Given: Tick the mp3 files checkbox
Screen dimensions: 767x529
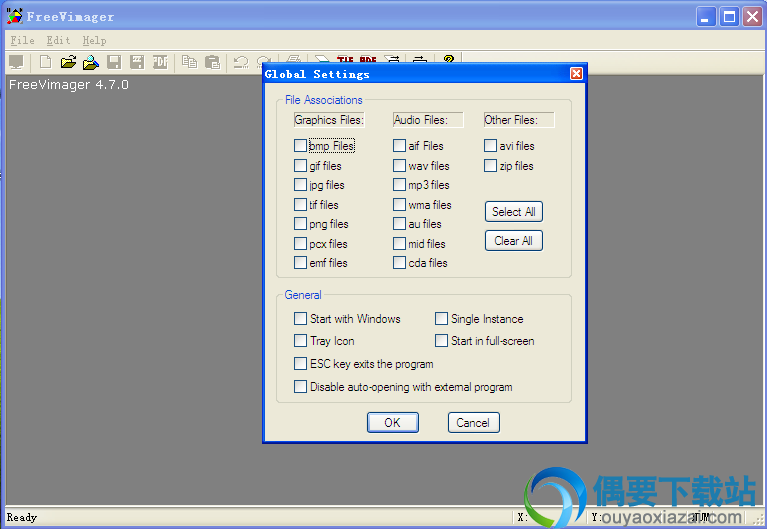Looking at the screenshot, I should 399,184.
